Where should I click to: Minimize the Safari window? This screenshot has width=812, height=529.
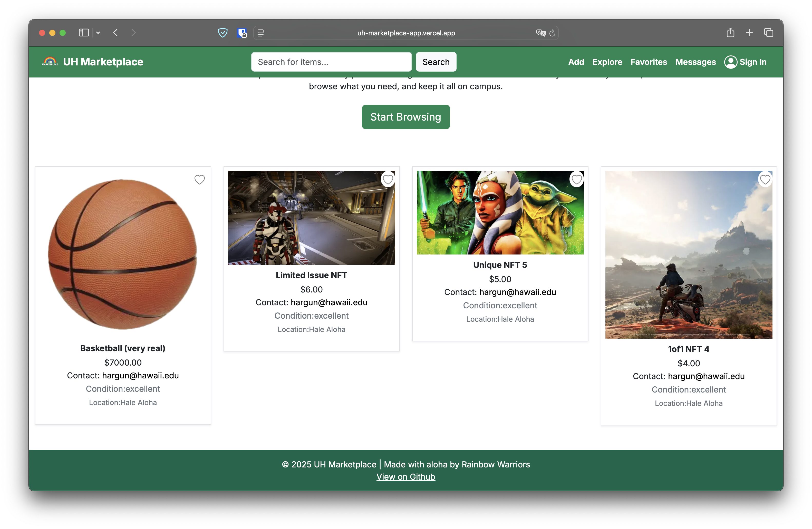[53, 33]
